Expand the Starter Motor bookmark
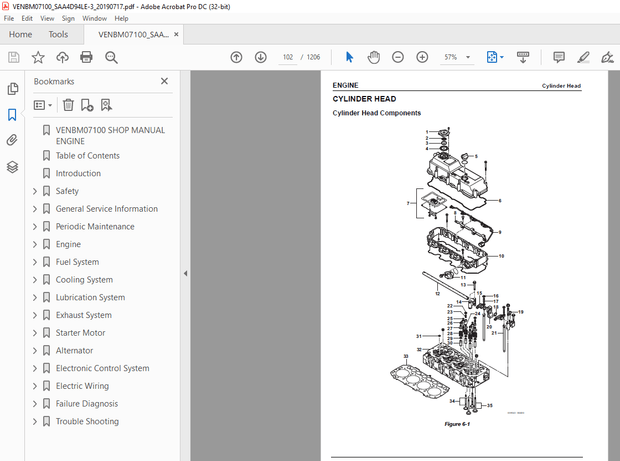This screenshot has height=461, width=620. click(x=35, y=333)
